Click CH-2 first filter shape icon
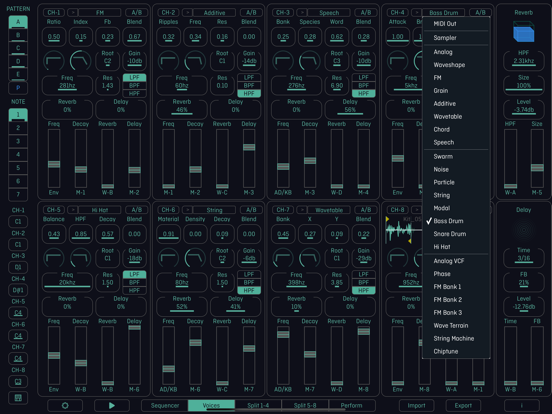The width and height of the screenshot is (552, 414). (168, 61)
